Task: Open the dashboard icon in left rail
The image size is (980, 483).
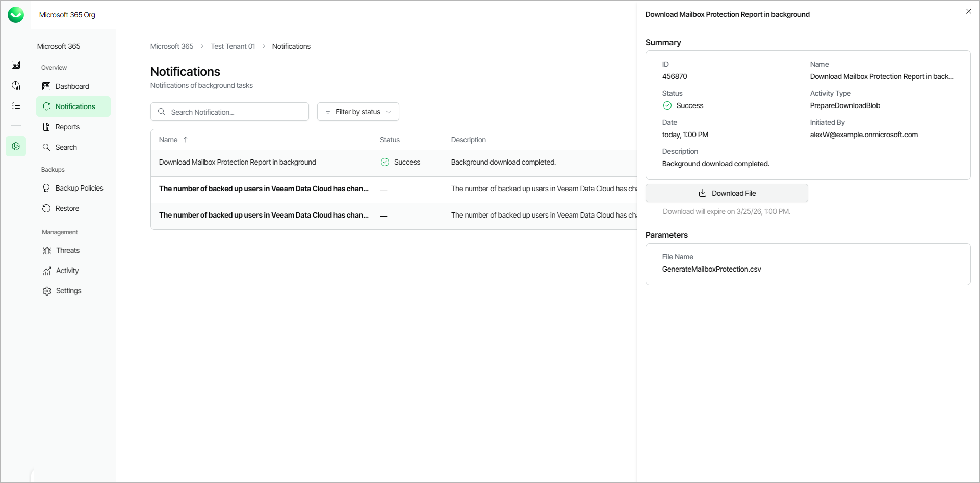Action: (16, 65)
